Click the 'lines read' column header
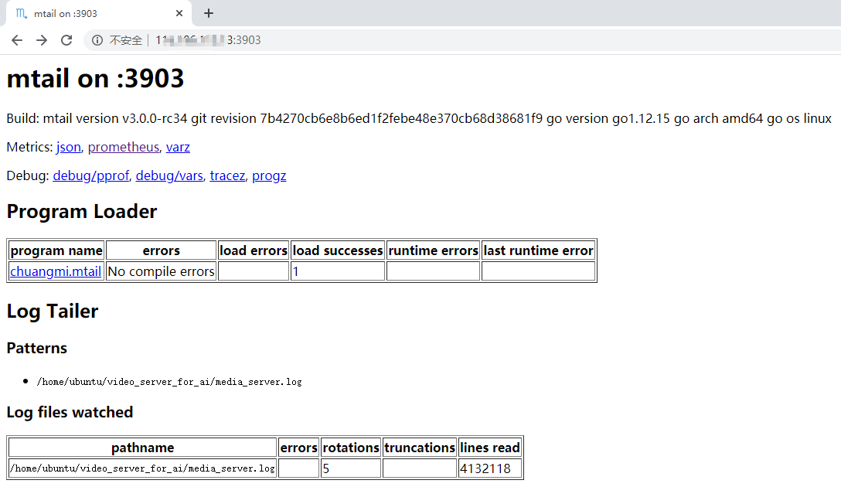 coord(490,448)
